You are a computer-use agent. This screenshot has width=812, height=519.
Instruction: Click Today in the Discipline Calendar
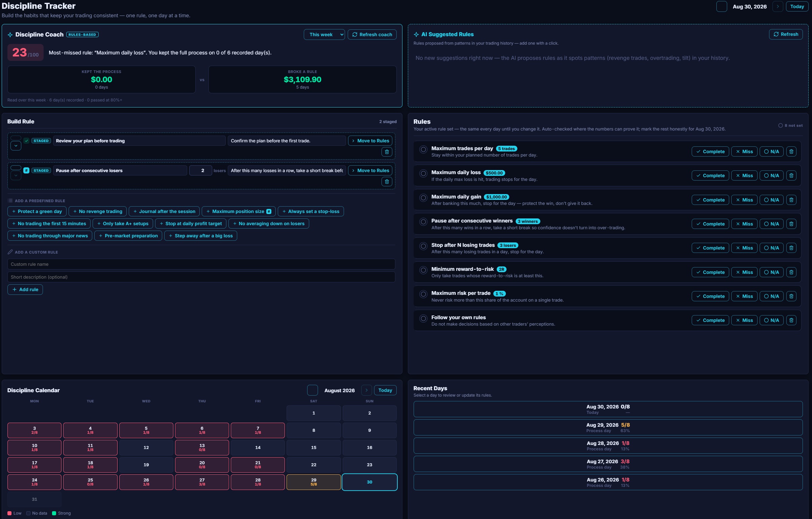(x=385, y=390)
